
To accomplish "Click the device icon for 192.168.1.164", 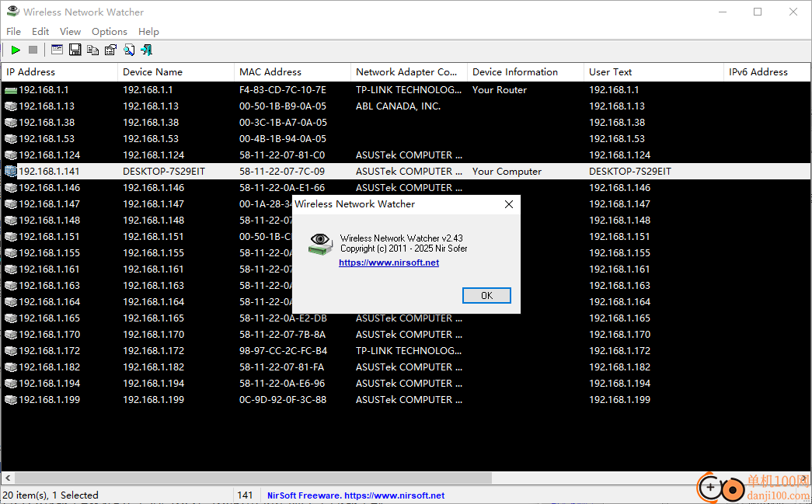I will (x=11, y=301).
